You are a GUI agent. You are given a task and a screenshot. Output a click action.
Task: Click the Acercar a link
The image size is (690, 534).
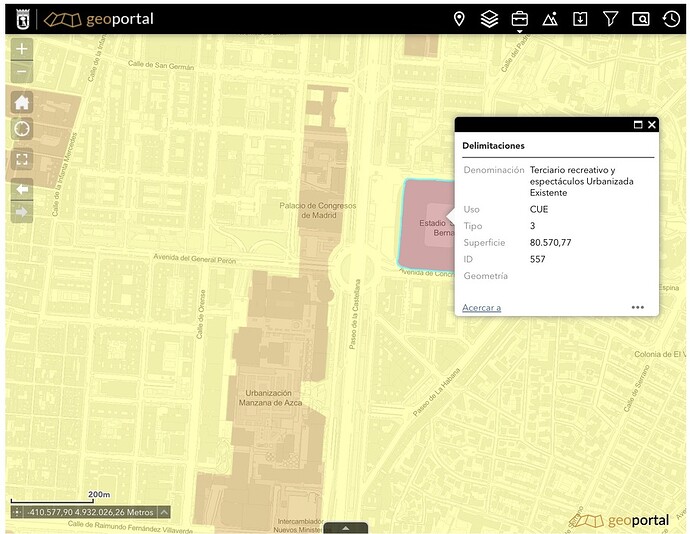tap(481, 307)
